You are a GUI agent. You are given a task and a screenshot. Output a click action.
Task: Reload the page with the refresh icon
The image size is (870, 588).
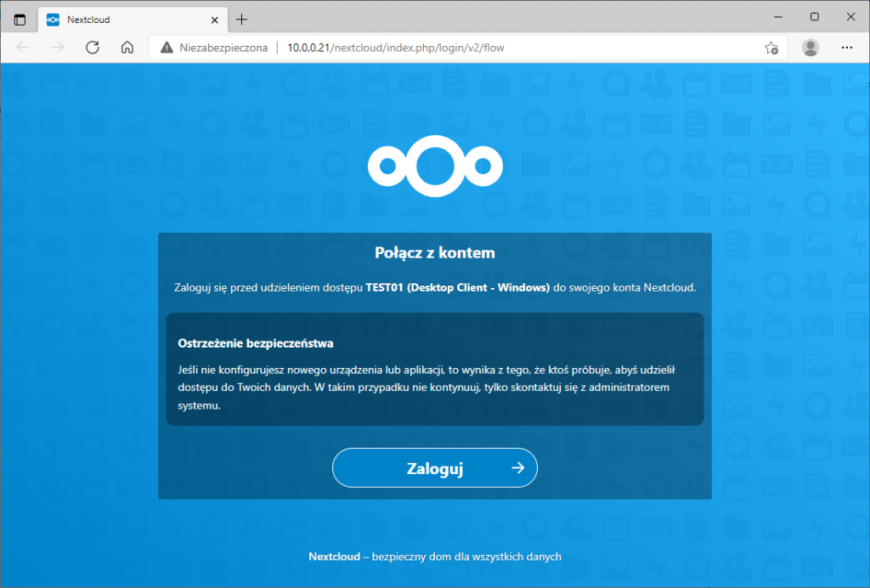coord(93,48)
